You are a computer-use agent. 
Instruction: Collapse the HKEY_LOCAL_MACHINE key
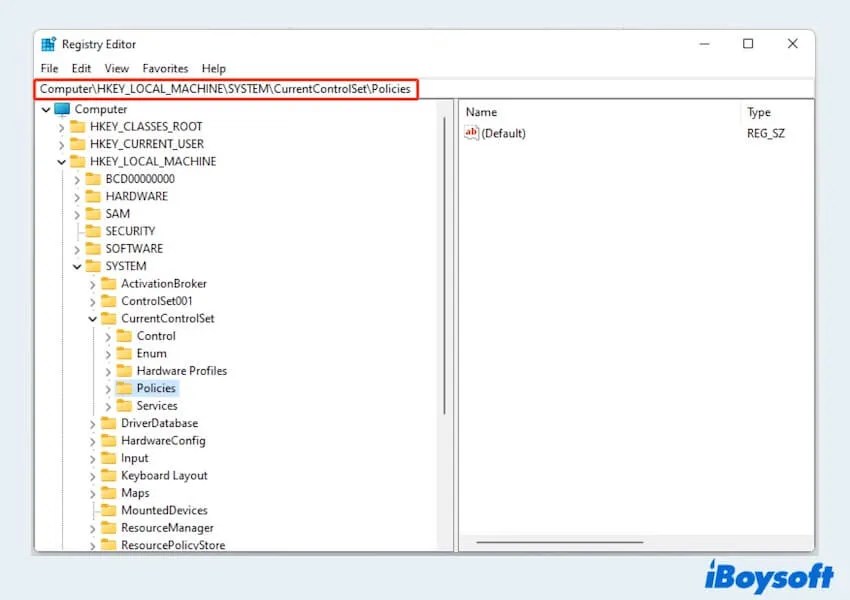click(63, 161)
